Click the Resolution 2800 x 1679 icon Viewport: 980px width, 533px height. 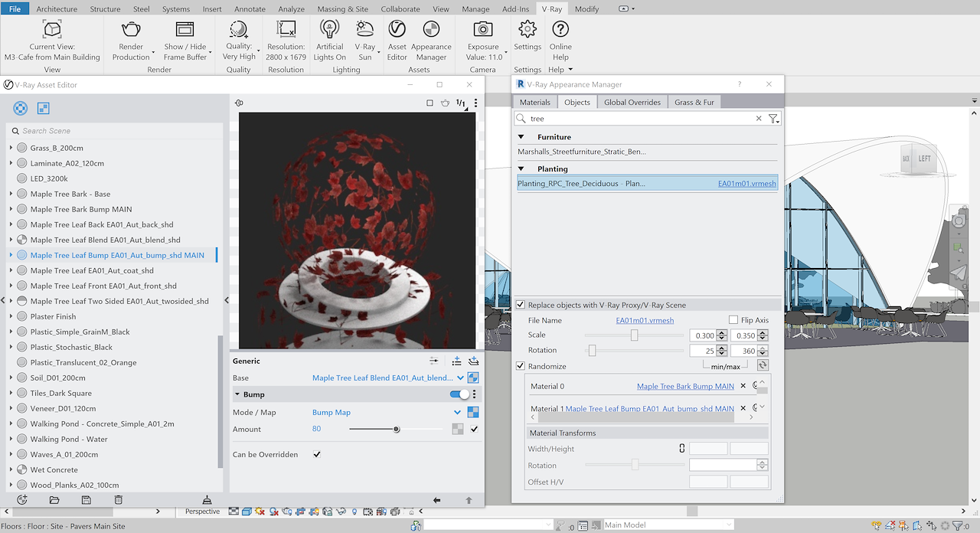(286, 29)
